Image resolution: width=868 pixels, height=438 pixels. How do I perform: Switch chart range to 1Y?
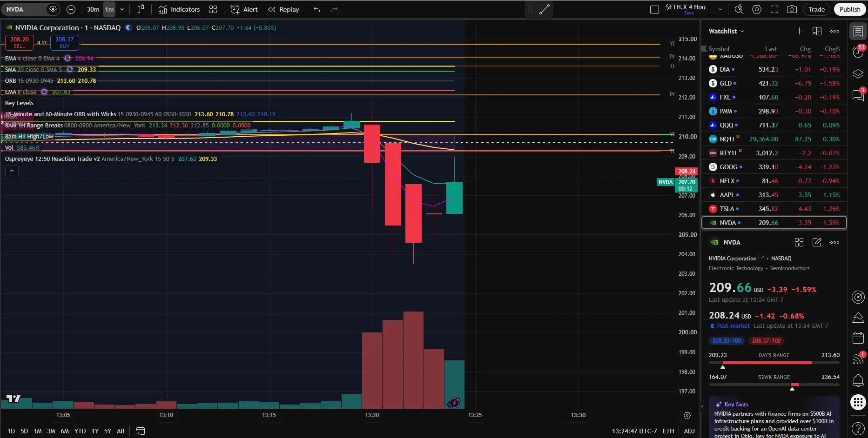tap(95, 431)
